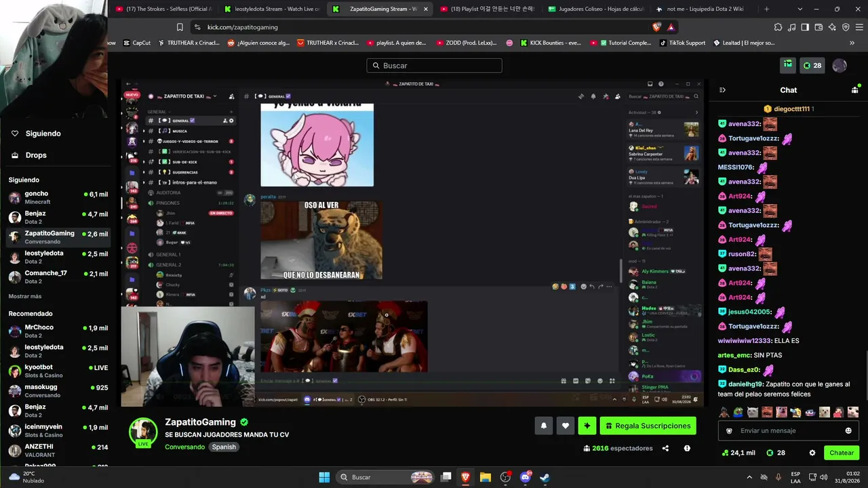Open Steam from the taskbar
Viewport: 868px width, 488px height.
(545, 477)
